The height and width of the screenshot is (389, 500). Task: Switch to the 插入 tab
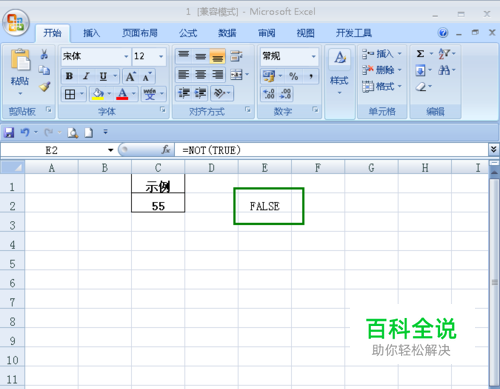[91, 33]
